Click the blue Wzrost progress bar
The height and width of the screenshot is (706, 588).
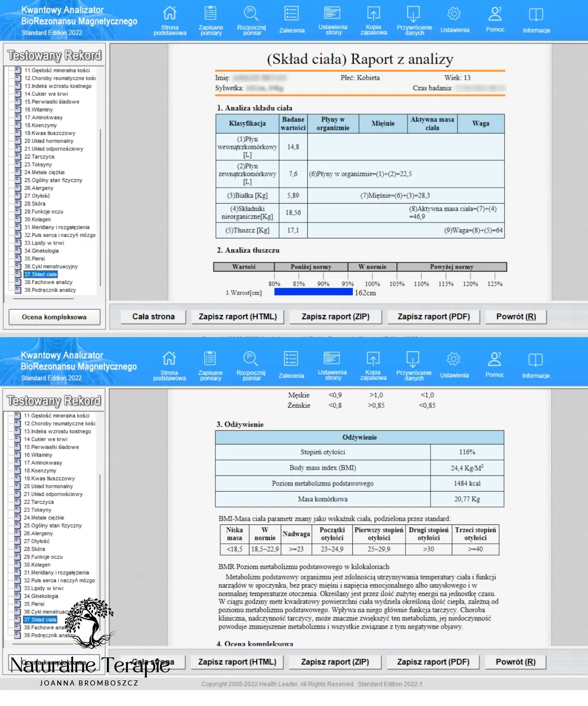pos(313,292)
